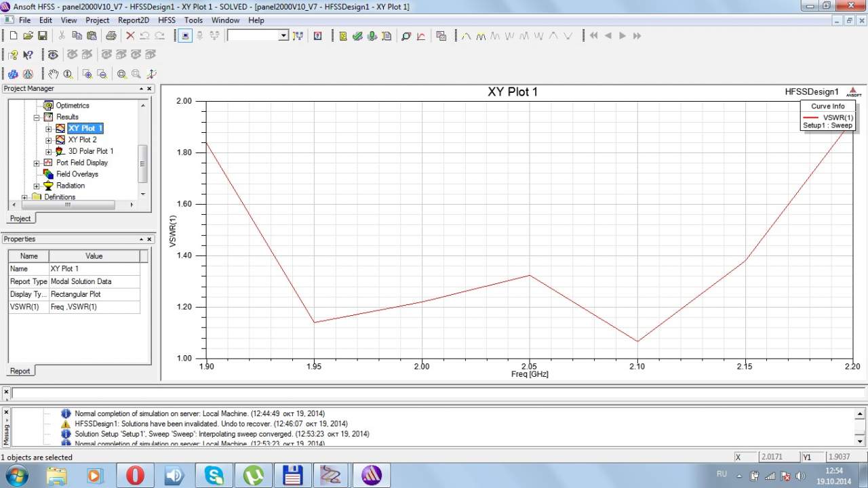Screen dimensions: 868x488
Task: Click the Analyze All toolbar icon
Action: [x=372, y=36]
